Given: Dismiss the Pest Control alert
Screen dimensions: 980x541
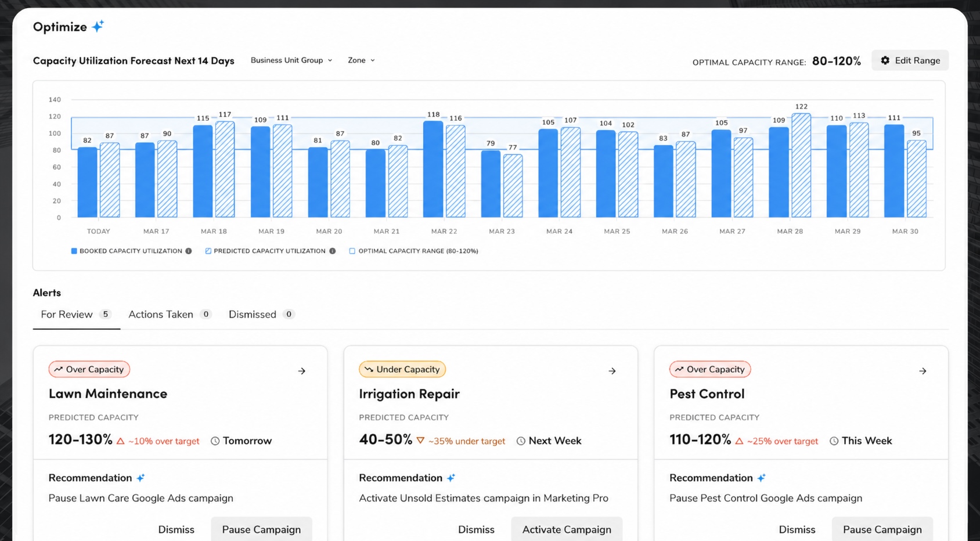Looking at the screenshot, I should click(x=797, y=529).
